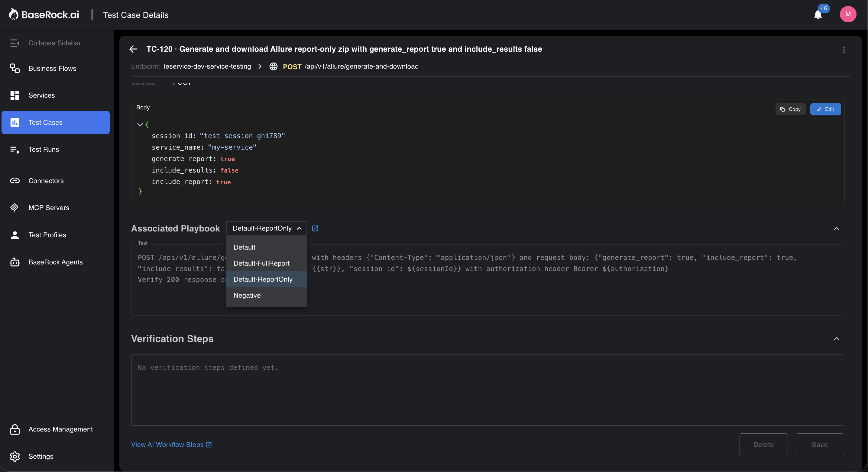Choose Default-FullReport in the dropdown menu
The width and height of the screenshot is (868, 472).
261,263
